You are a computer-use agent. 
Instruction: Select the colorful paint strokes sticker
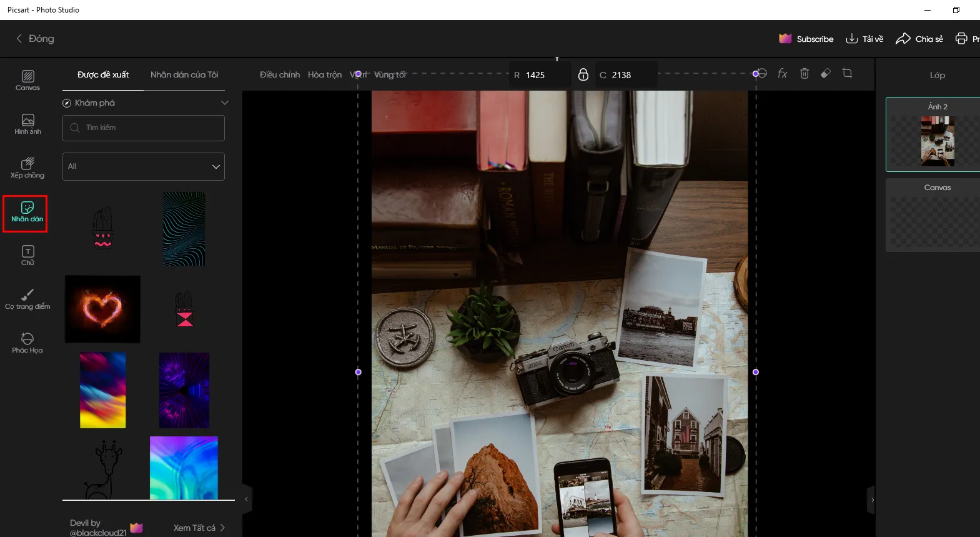pos(102,390)
